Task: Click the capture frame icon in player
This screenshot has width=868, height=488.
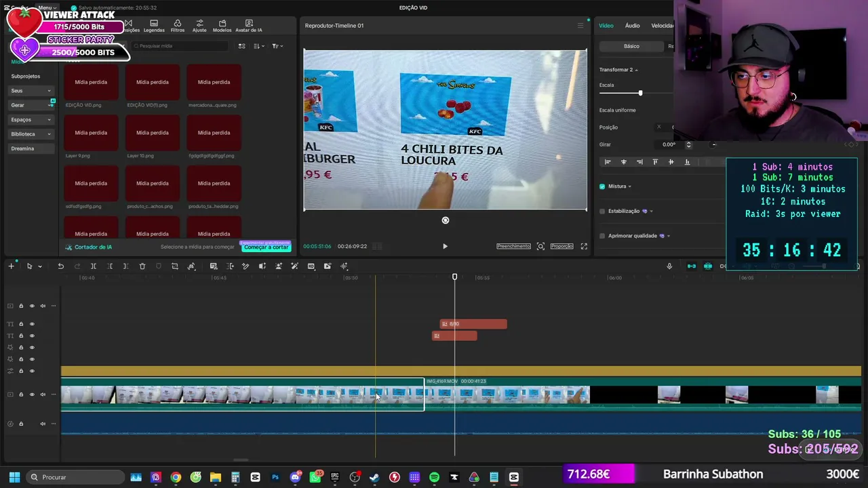Action: 540,246
